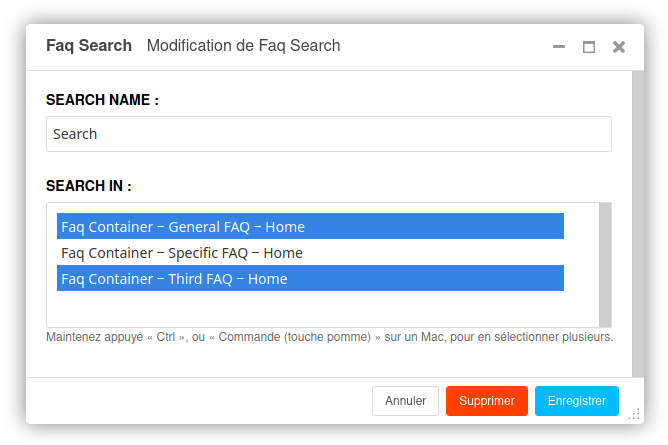Save changes with Enregistrer
This screenshot has width=668, height=445.
tap(577, 401)
